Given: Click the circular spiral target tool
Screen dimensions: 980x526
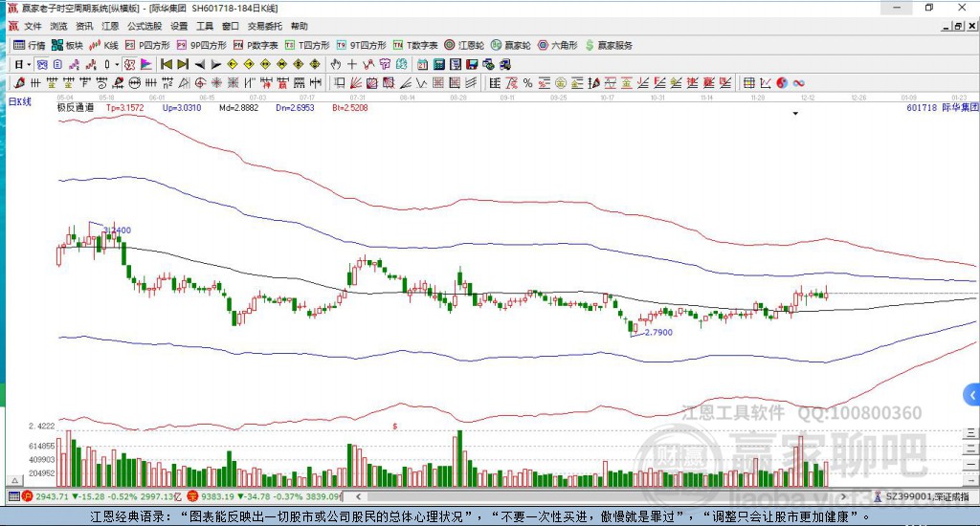Looking at the screenshot, I should coord(200,83).
